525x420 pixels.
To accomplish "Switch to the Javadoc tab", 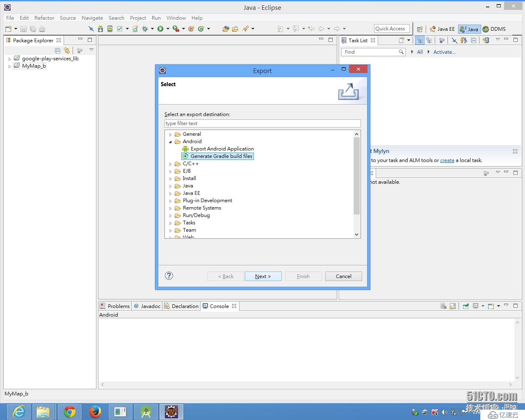I will [x=147, y=306].
